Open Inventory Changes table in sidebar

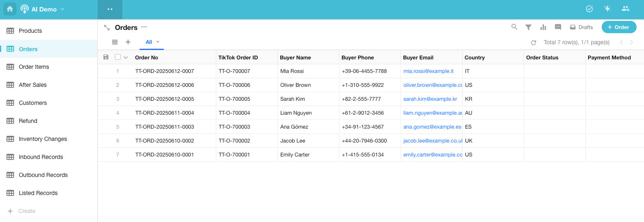coord(43,139)
